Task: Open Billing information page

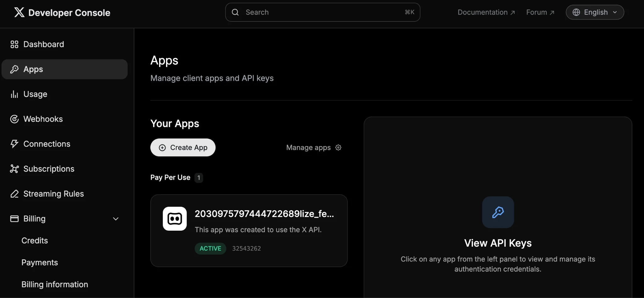Action: coord(55,284)
